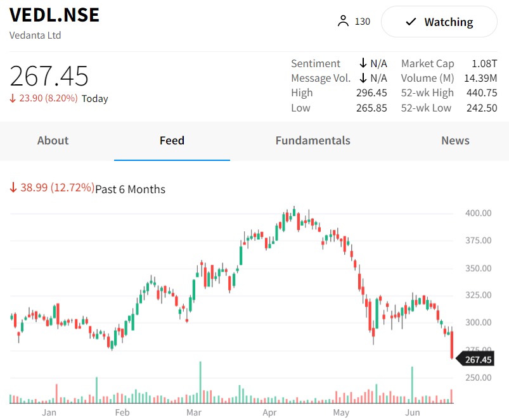Click the Sentiment down arrow icon
509x420 pixels.
(x=363, y=63)
